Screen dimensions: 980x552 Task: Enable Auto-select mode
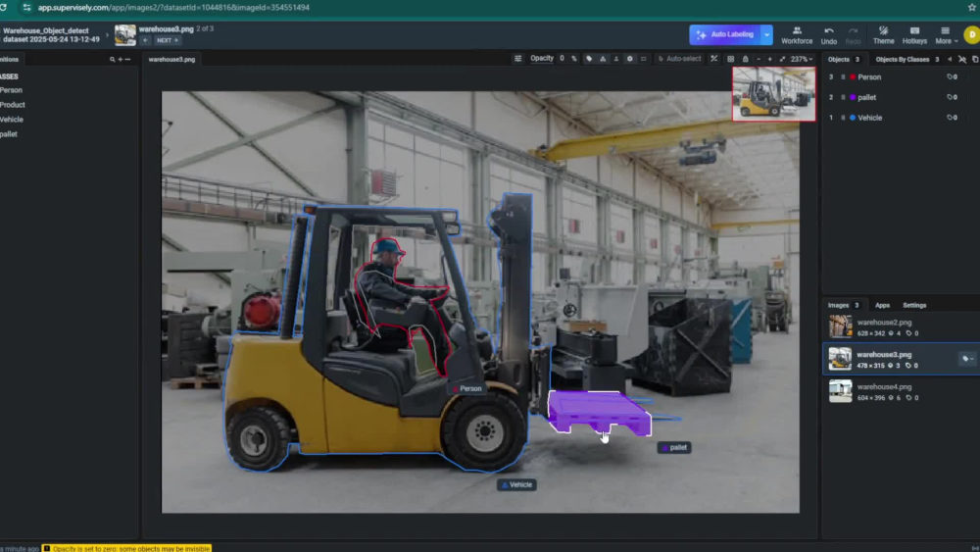pyautogui.click(x=679, y=59)
